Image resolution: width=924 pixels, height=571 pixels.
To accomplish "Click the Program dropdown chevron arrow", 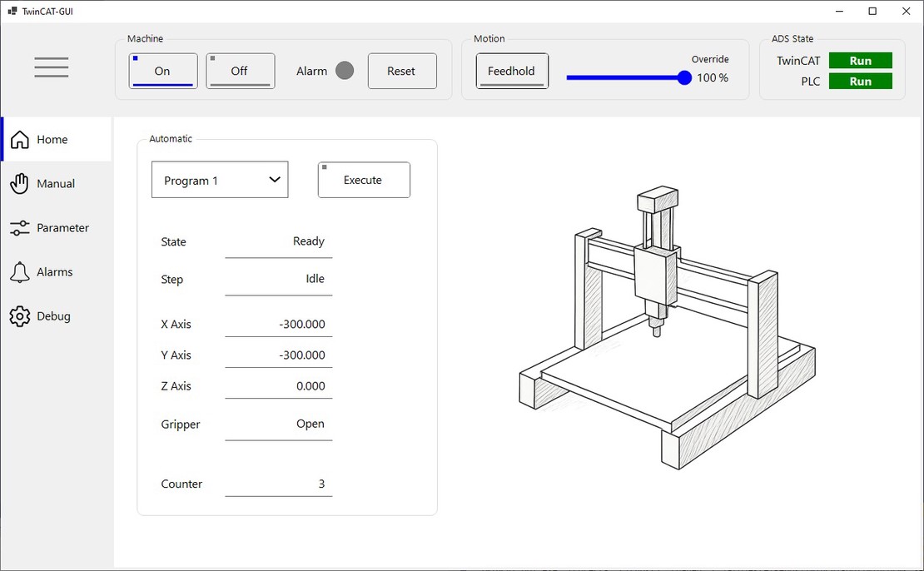I will click(275, 180).
